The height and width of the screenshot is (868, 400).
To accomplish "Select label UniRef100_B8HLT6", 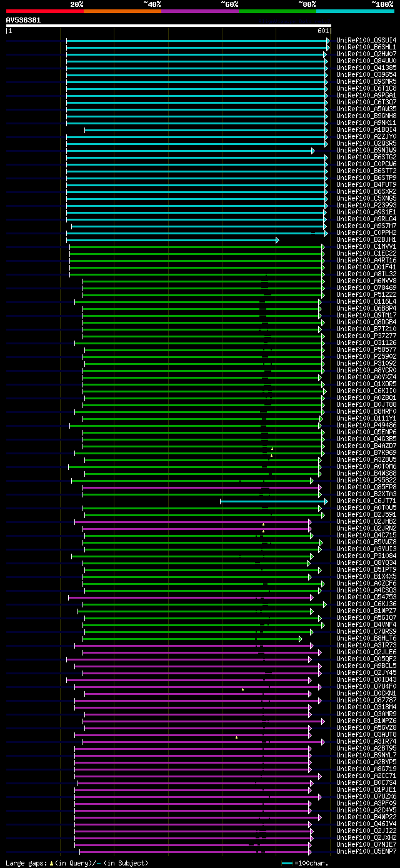I will point(366,638).
